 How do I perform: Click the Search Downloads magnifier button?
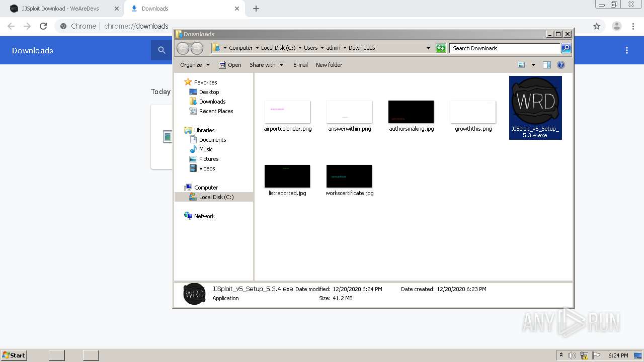click(566, 48)
